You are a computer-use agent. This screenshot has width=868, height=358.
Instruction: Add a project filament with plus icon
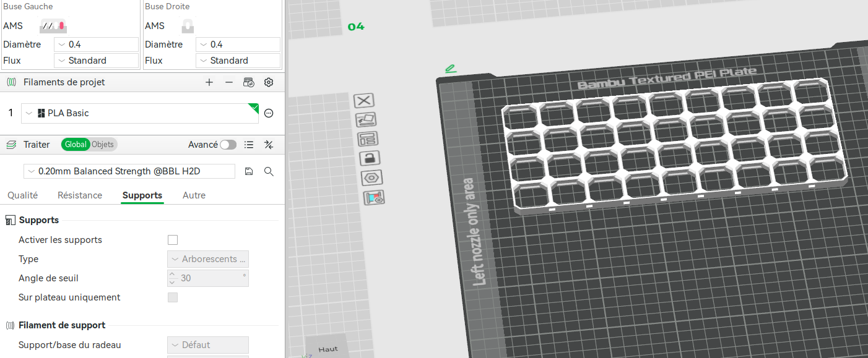pos(209,82)
